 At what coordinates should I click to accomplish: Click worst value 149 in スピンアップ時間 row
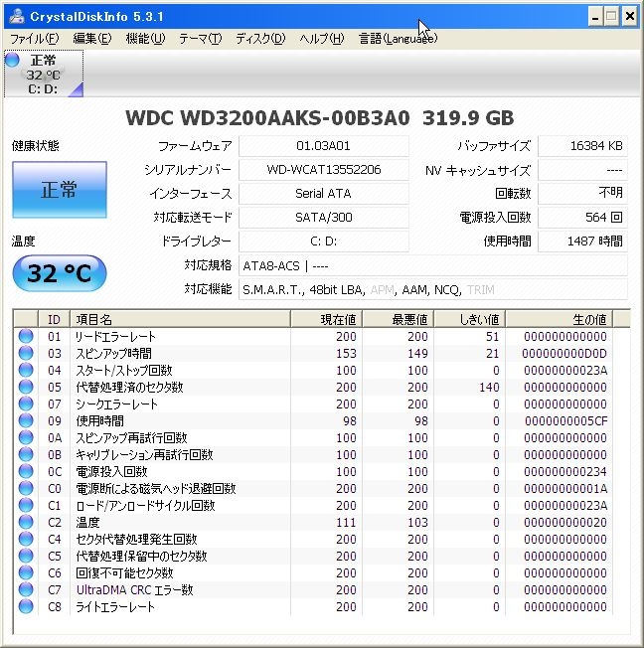[x=417, y=354]
